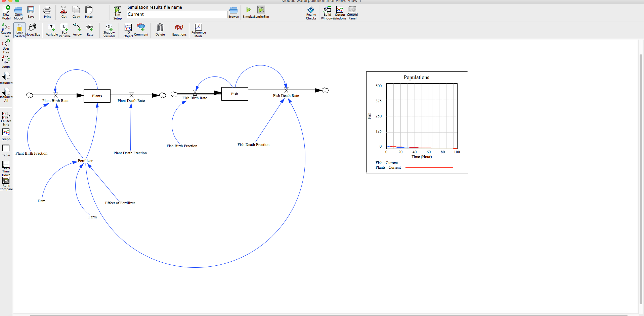Save the current model
Screen dimensions: 644x316
coord(31,12)
